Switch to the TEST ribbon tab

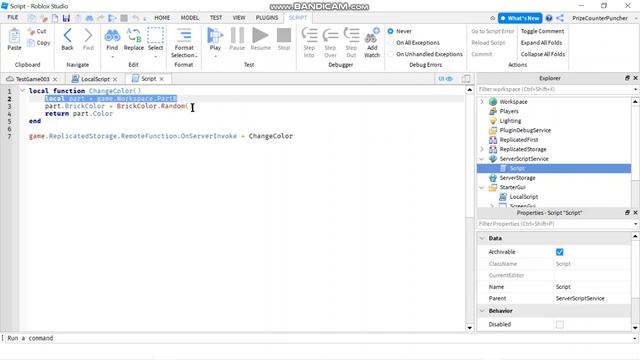tap(216, 18)
